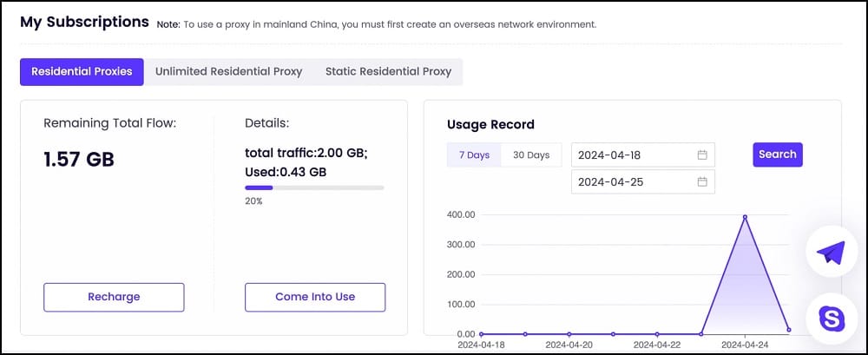868x355 pixels.
Task: Click the Search button
Action: (777, 154)
